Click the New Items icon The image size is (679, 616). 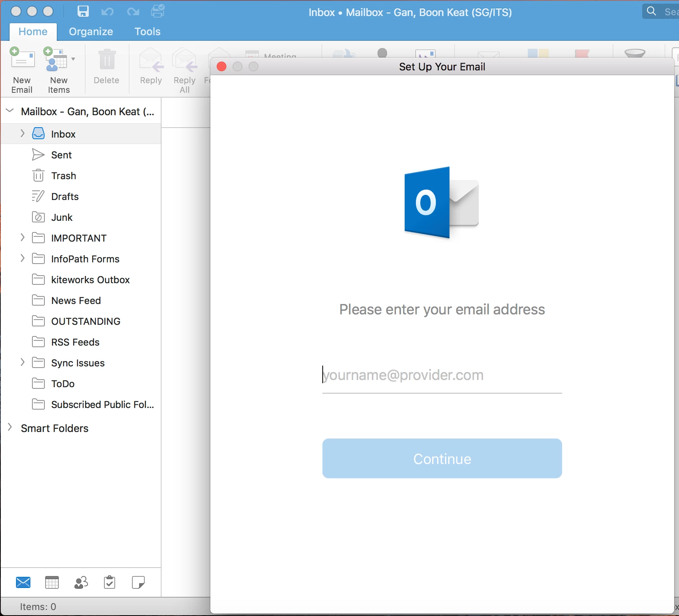click(x=55, y=59)
